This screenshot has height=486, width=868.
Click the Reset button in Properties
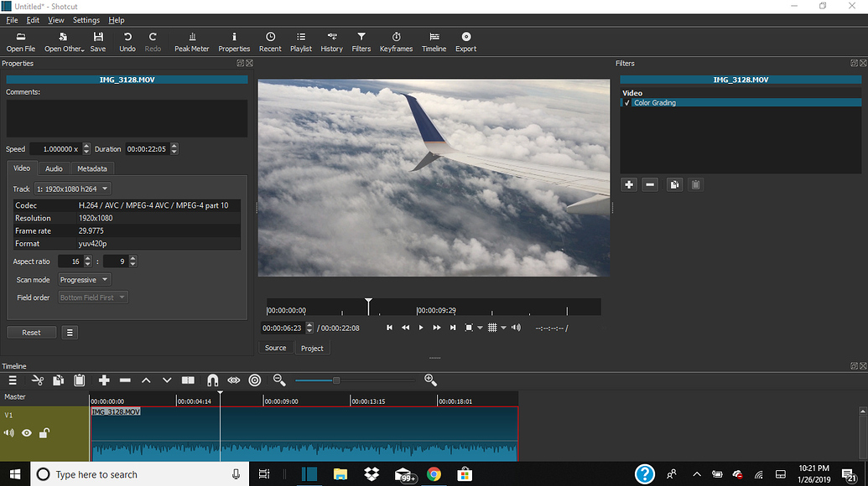coord(31,333)
